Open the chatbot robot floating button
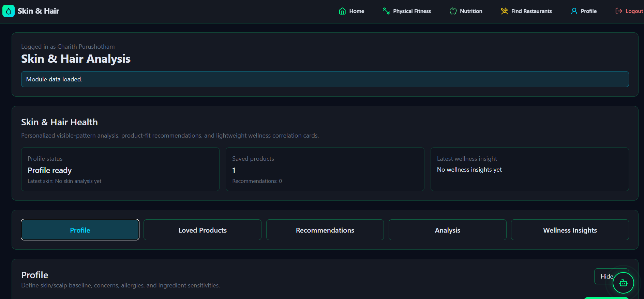Viewport: 644px width, 299px height. [x=623, y=283]
